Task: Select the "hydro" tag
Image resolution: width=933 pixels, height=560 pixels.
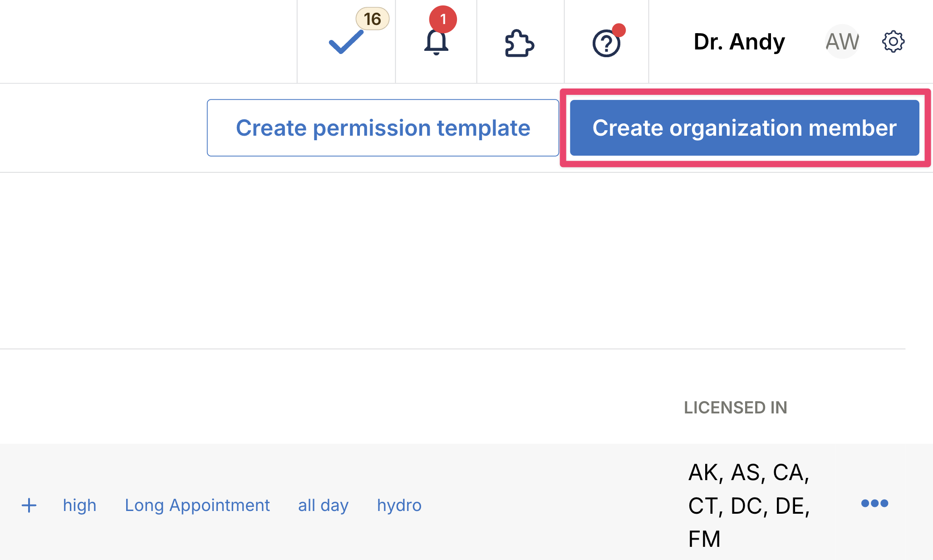Action: point(399,505)
